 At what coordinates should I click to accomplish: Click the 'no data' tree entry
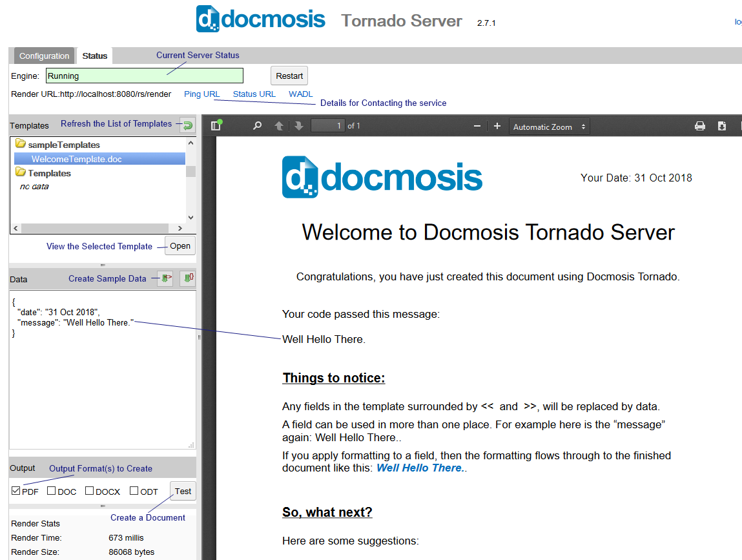[34, 187]
